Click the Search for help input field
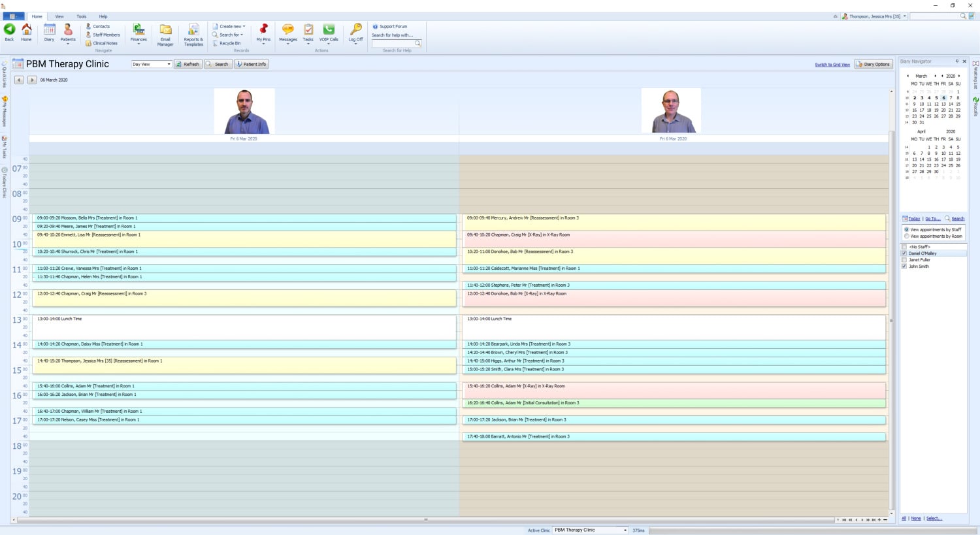This screenshot has width=980, height=535. pos(393,44)
